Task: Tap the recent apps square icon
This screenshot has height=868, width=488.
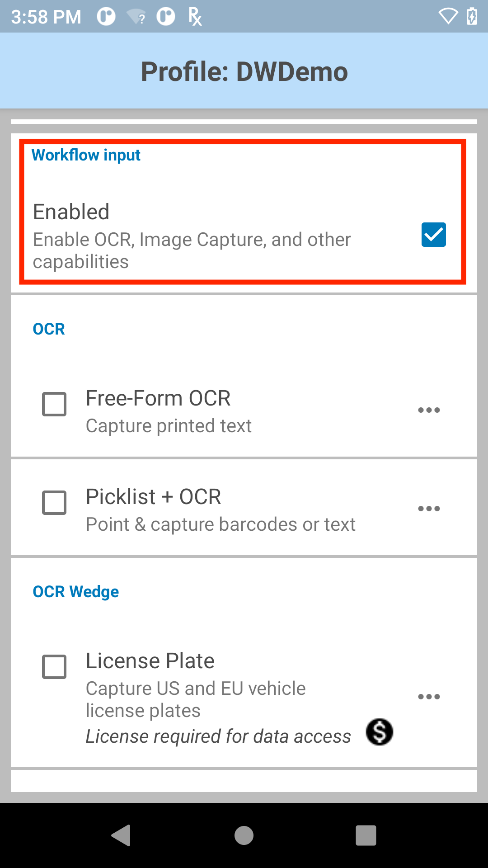Action: point(366,835)
